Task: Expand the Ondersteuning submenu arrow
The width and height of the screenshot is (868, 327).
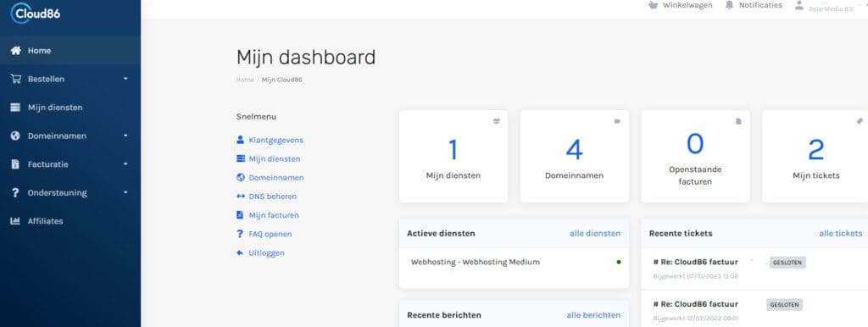Action: click(x=125, y=192)
